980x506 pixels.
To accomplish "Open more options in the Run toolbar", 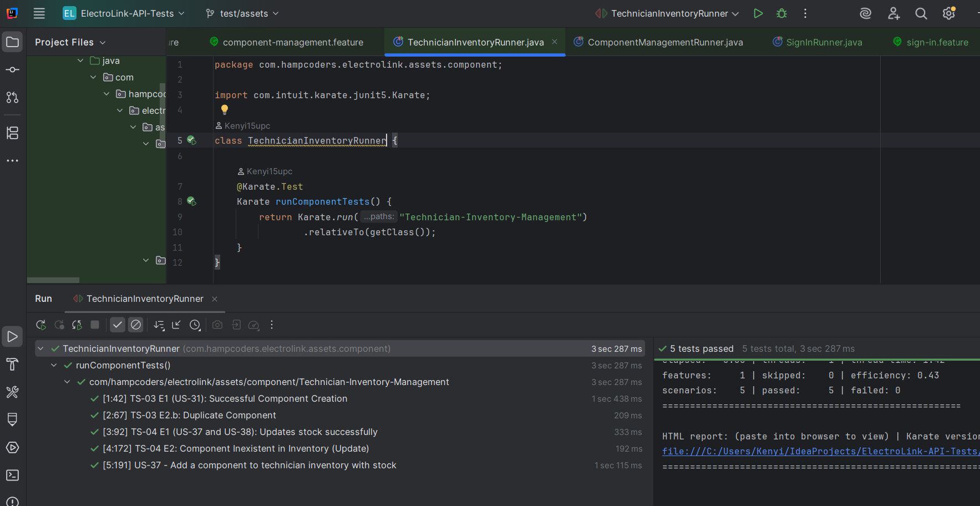I will pyautogui.click(x=272, y=325).
